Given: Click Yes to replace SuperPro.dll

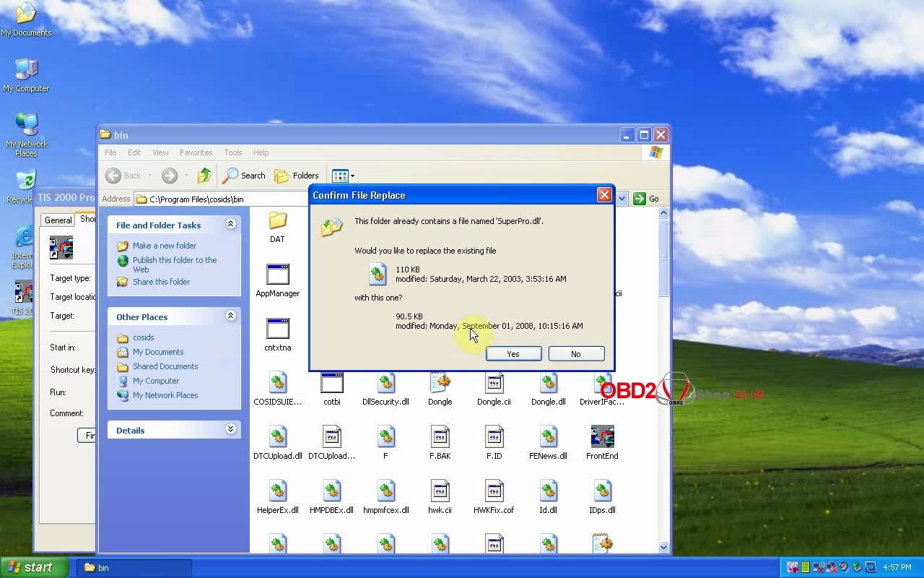Looking at the screenshot, I should click(x=513, y=354).
